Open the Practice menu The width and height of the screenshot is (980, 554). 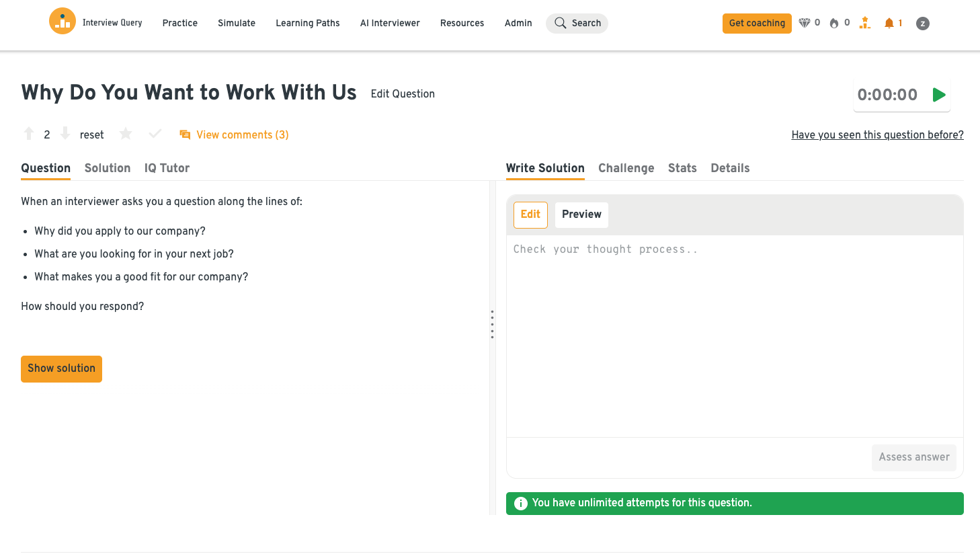(180, 23)
